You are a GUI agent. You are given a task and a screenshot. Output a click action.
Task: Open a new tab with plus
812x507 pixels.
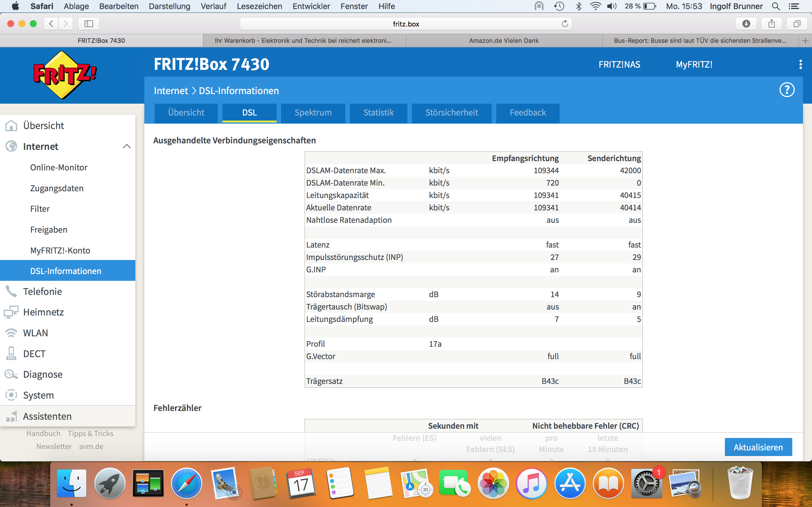tap(805, 41)
